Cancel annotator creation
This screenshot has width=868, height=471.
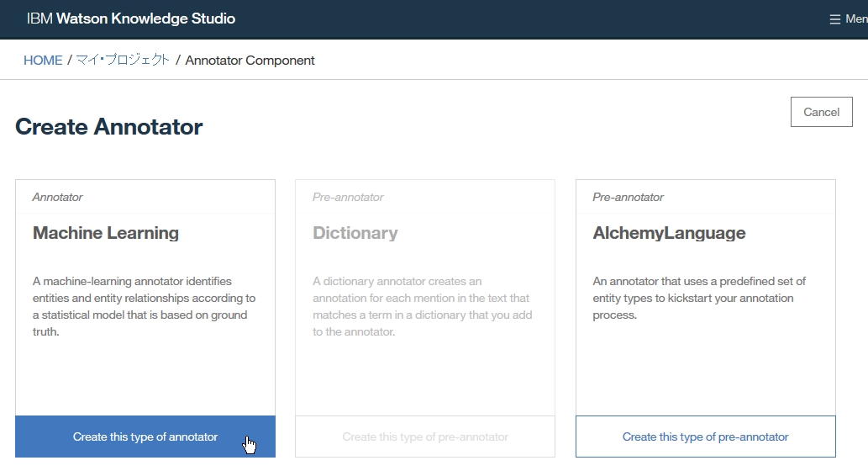click(822, 112)
